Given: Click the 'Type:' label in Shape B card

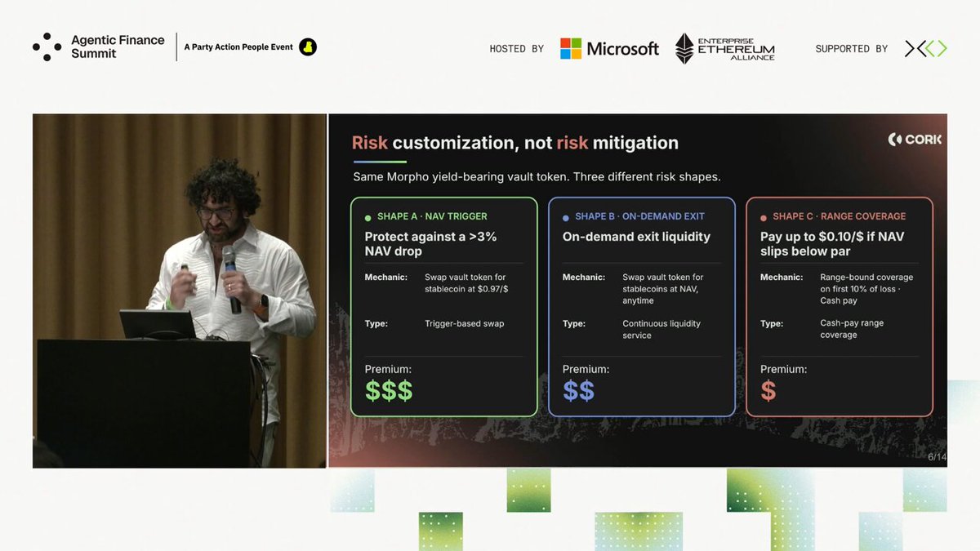Looking at the screenshot, I should pos(574,323).
